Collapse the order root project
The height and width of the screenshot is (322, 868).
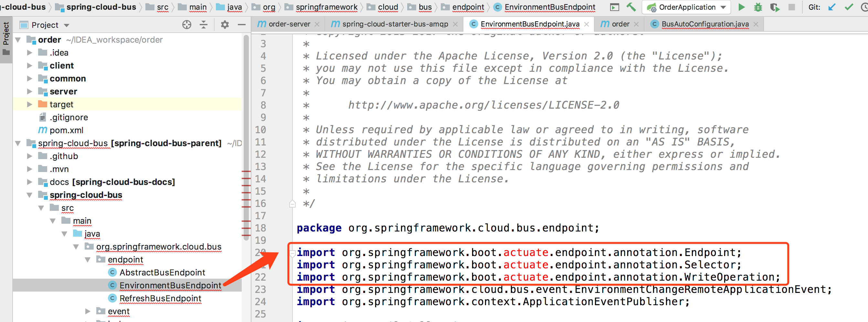(x=18, y=40)
